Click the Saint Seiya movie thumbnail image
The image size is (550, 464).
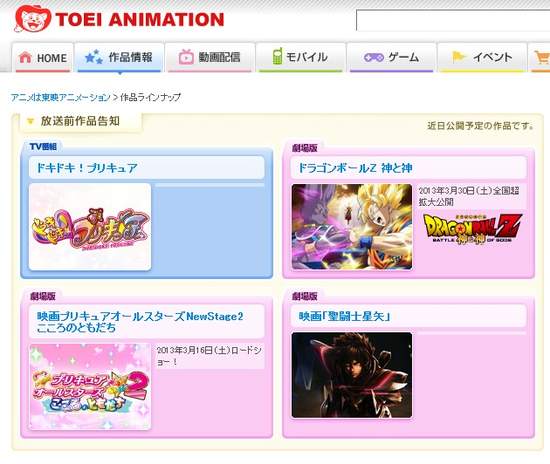tap(352, 375)
